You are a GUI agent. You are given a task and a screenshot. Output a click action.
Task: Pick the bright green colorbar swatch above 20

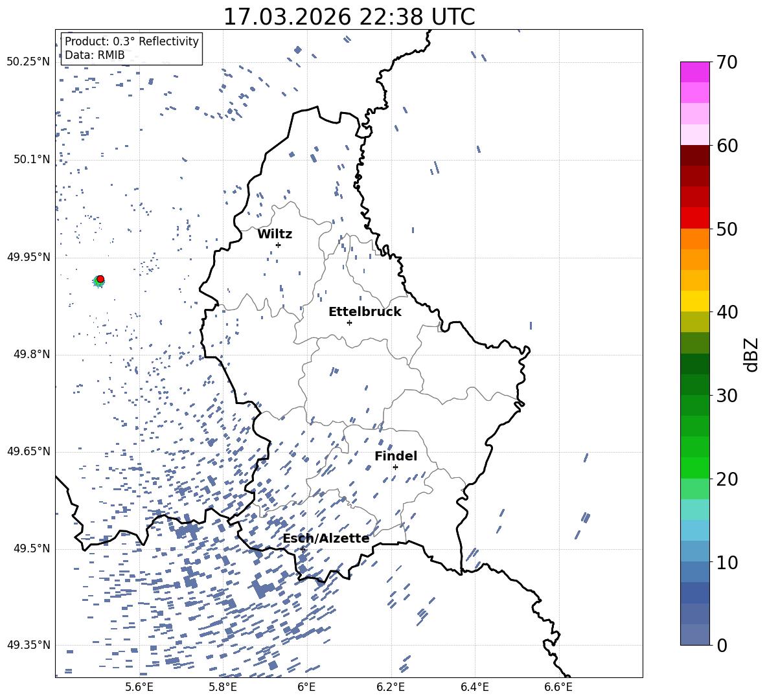coord(694,468)
